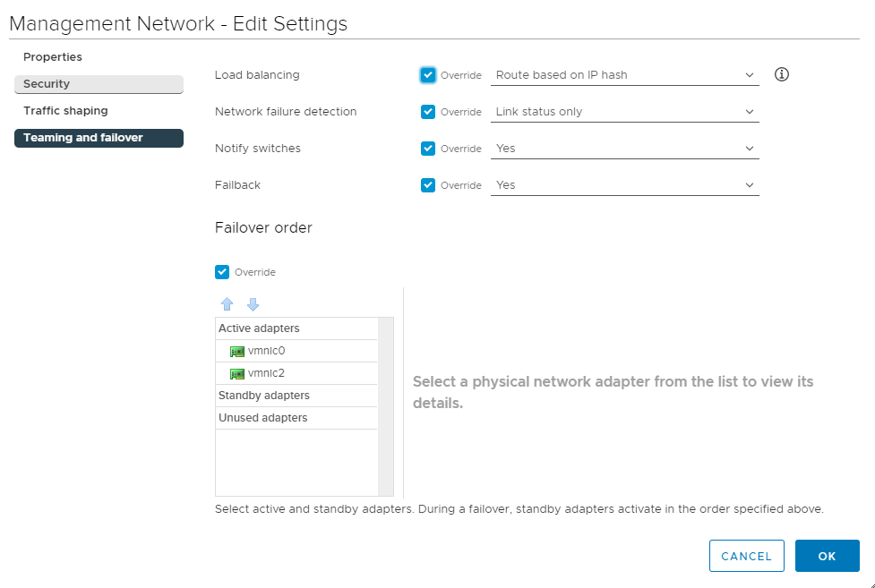Click the move adapter up arrow
This screenshot has height=588, width=875.
tap(227, 304)
